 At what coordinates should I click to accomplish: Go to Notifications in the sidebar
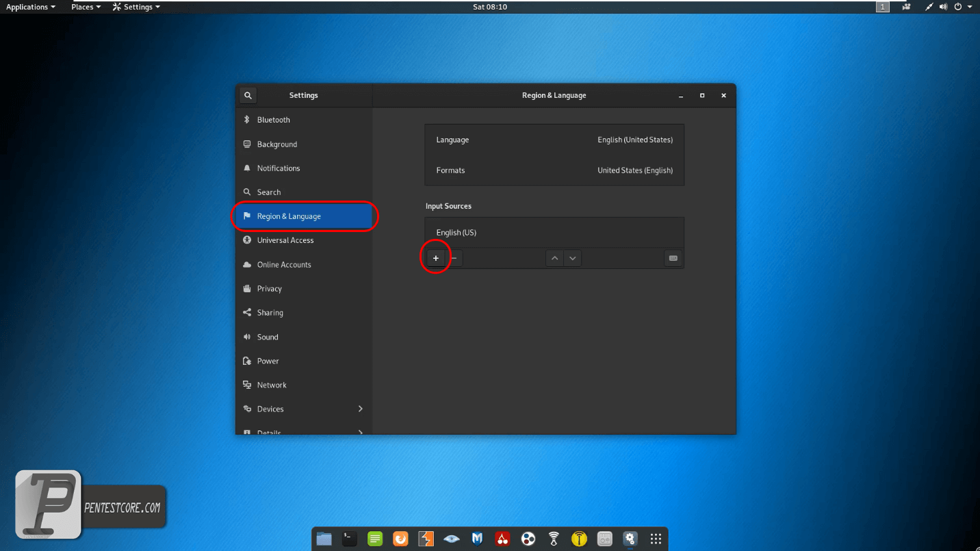pyautogui.click(x=304, y=168)
